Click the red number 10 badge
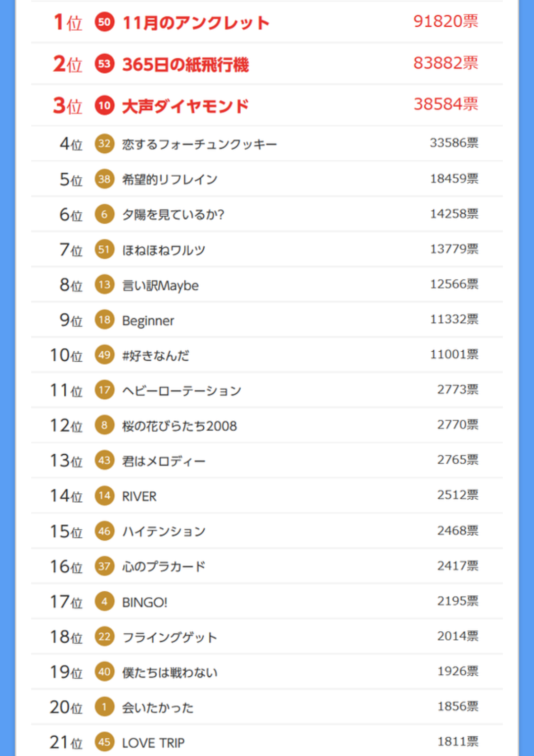 coord(104,105)
